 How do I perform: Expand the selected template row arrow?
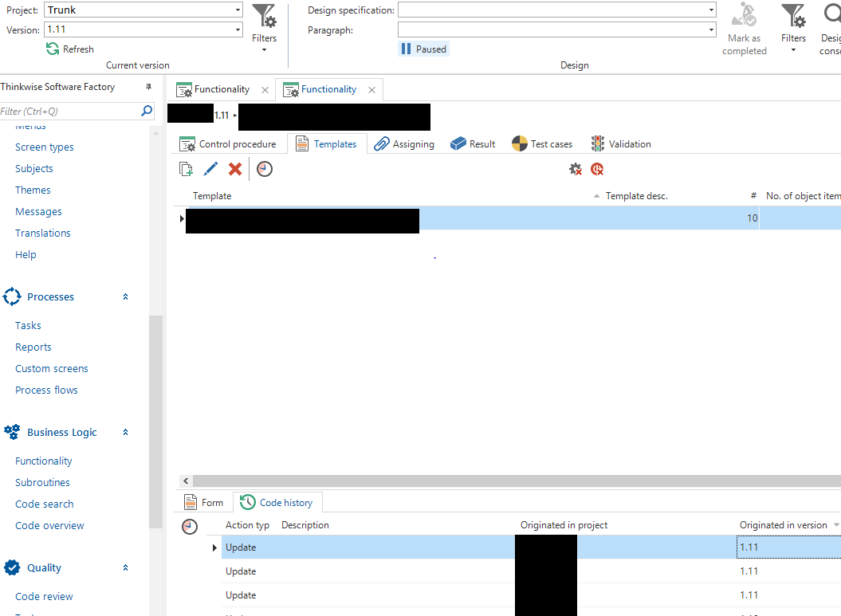coord(182,218)
